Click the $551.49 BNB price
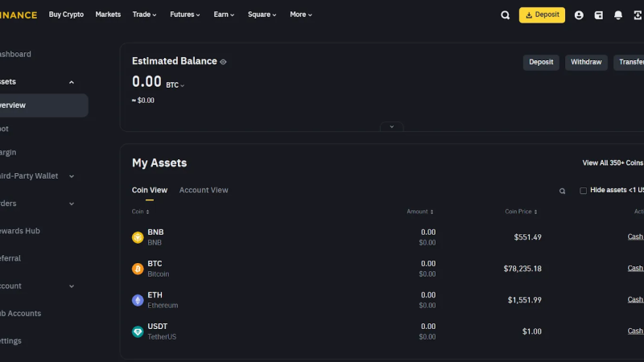Image resolution: width=644 pixels, height=362 pixels. (528, 237)
